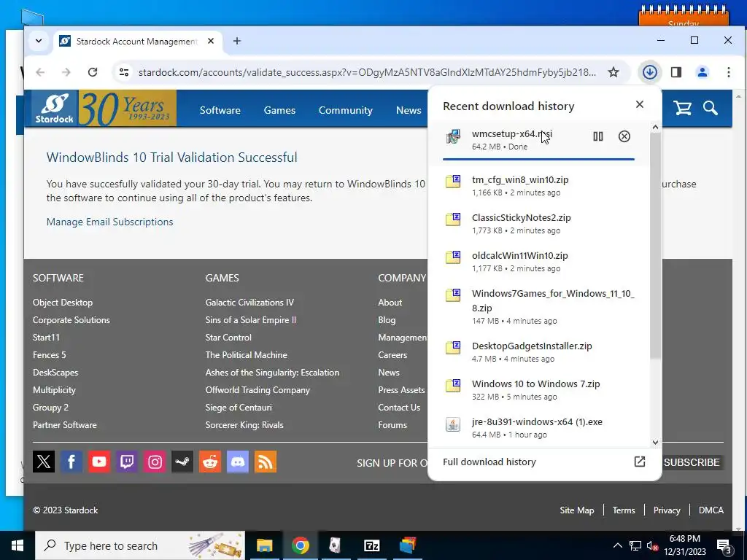The height and width of the screenshot is (560, 747).
Task: Open Windows 10 to Windows 7.zip download
Action: (x=538, y=390)
